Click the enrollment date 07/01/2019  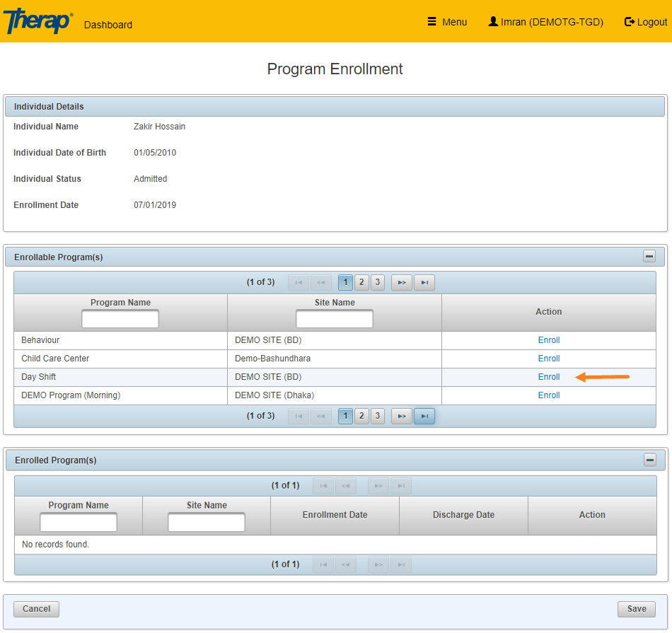point(155,205)
